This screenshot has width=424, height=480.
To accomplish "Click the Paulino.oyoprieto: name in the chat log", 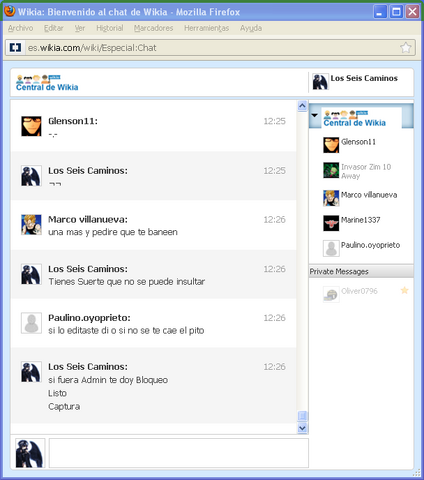I will tap(89, 318).
